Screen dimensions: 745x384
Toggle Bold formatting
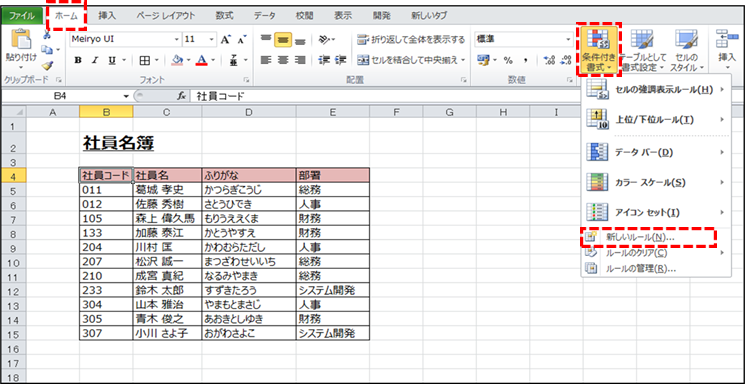click(x=78, y=60)
